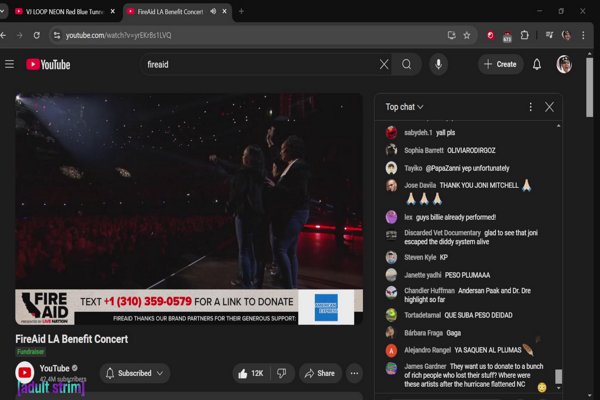Bookmark this page with the star
The image size is (600, 400).
pyautogui.click(x=467, y=35)
